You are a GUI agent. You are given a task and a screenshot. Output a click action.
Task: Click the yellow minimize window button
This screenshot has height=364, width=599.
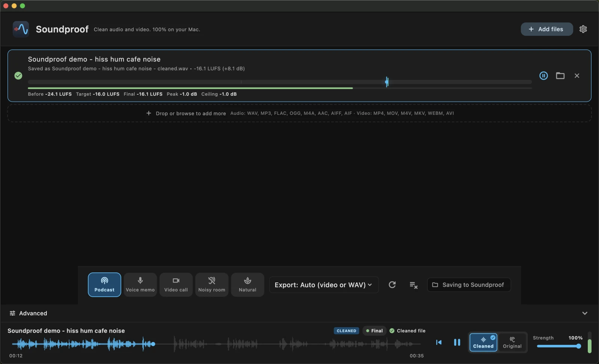click(x=14, y=6)
